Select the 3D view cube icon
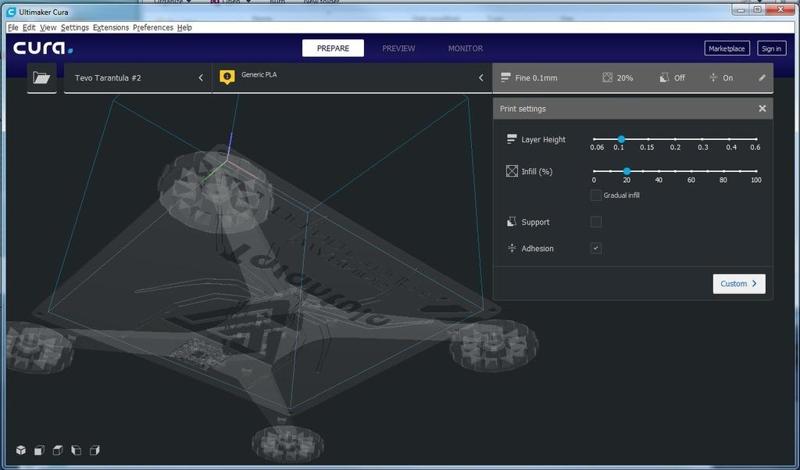 (x=21, y=450)
